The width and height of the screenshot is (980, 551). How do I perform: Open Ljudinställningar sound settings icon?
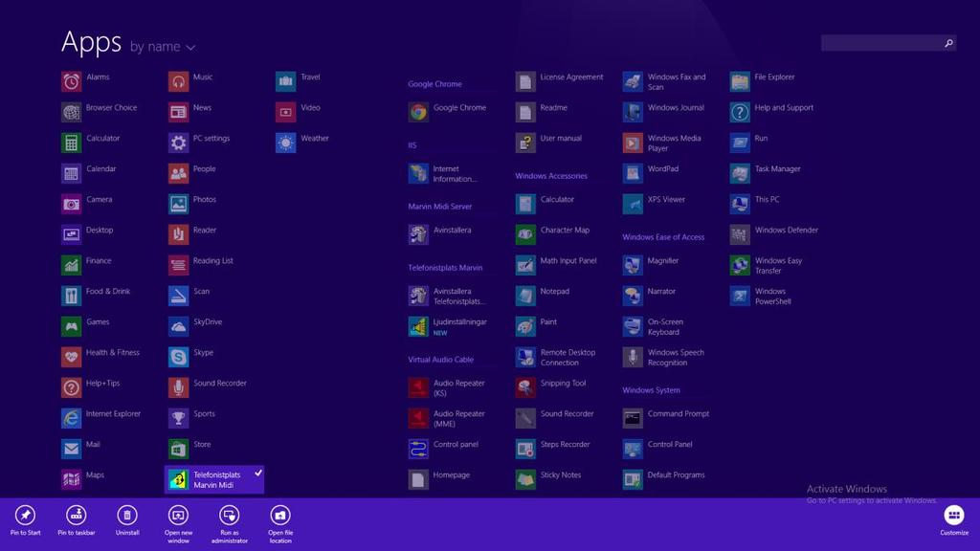click(418, 326)
